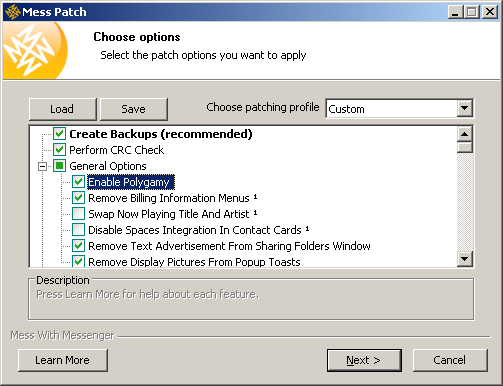Screen dimensions: 503x386
Task: Select the Enable Polygamy item label
Action: click(131, 182)
